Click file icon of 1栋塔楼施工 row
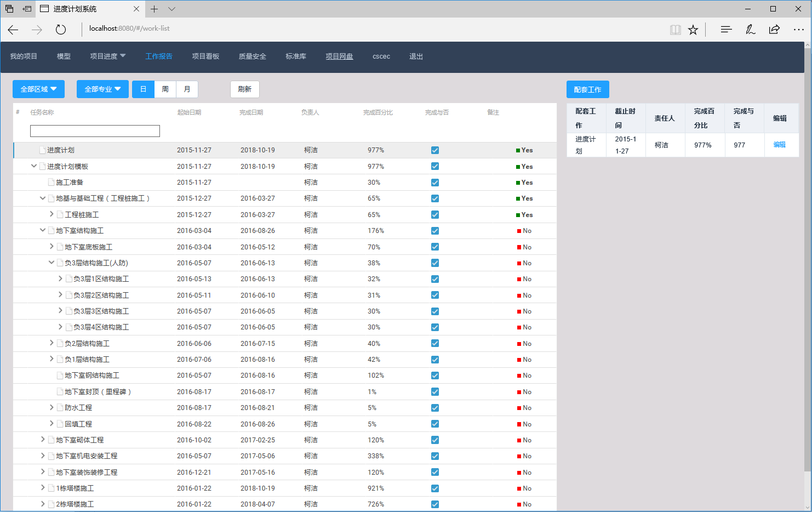Image resolution: width=812 pixels, height=512 pixels. (x=51, y=488)
